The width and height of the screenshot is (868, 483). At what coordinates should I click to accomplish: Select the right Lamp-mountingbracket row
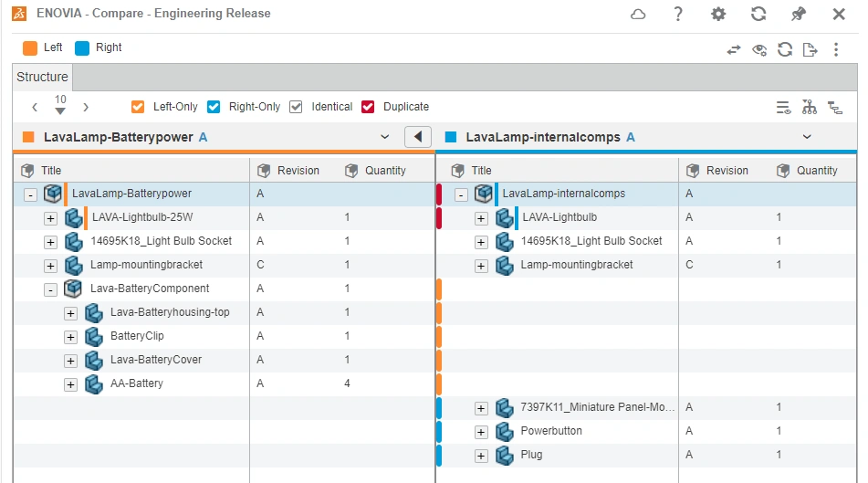646,266
